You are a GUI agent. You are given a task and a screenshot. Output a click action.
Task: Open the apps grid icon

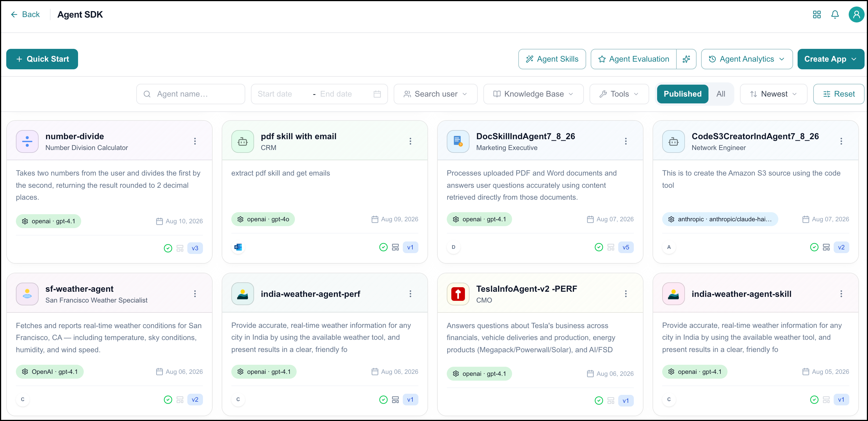pos(816,14)
